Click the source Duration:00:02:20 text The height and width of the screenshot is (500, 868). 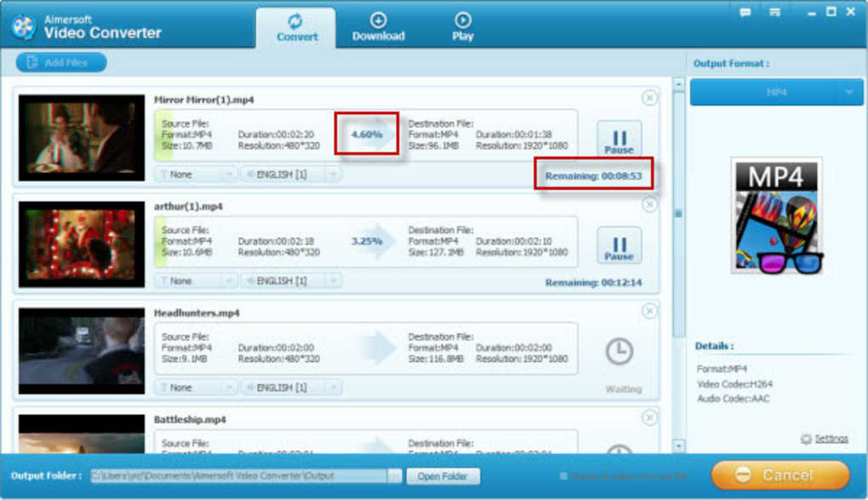(276, 134)
